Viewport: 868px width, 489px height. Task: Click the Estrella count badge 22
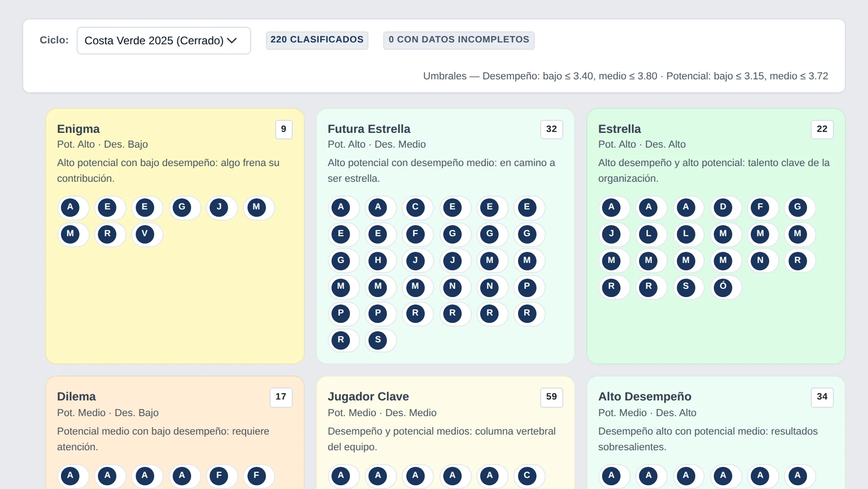click(x=822, y=129)
